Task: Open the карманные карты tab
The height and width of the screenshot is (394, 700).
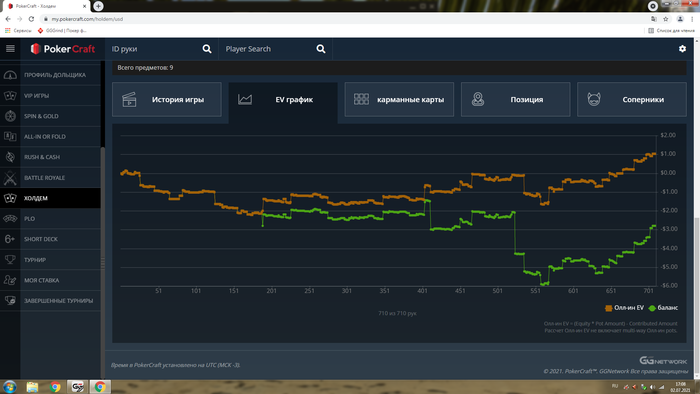Action: point(399,100)
